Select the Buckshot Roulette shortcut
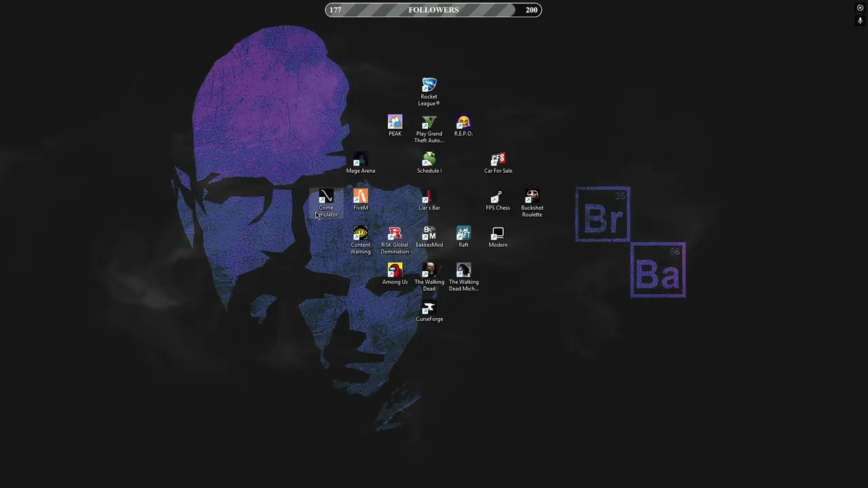 [532, 203]
